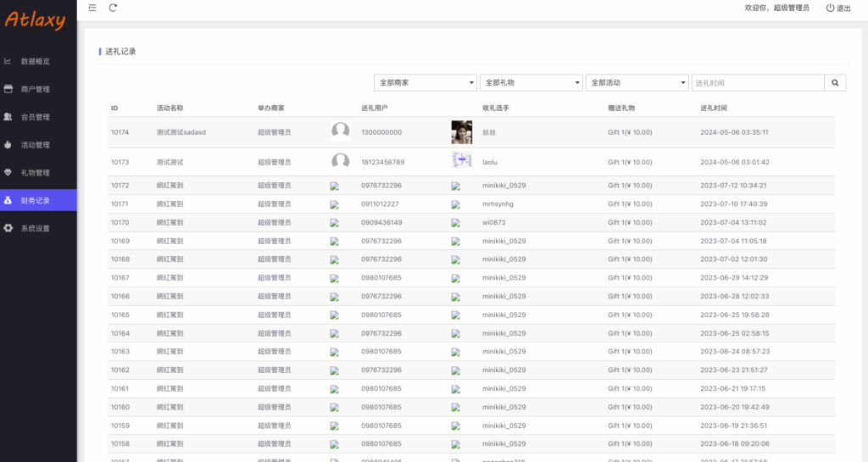The height and width of the screenshot is (462, 868).
Task: Click the laolu recipient avatar thumbnail
Action: pos(462,161)
